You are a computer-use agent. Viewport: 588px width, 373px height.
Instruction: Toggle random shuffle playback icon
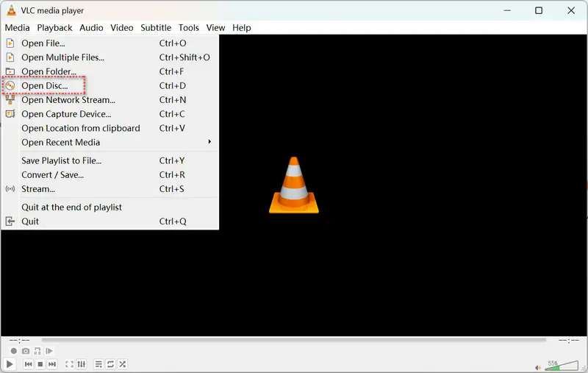click(x=122, y=364)
